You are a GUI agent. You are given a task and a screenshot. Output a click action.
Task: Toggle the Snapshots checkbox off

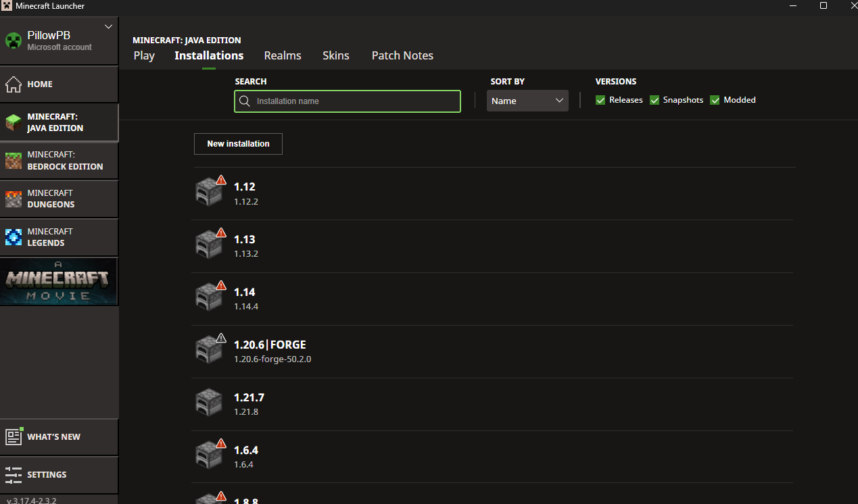[654, 100]
